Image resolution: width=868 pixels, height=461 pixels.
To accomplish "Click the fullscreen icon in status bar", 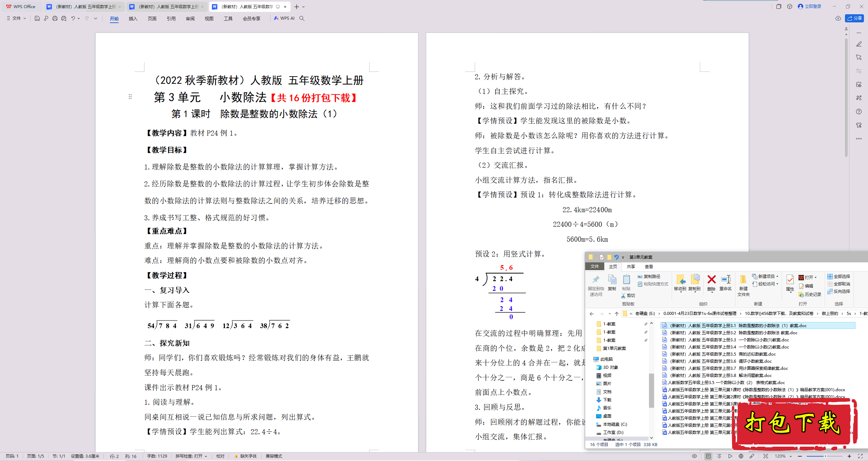I will coord(860,456).
